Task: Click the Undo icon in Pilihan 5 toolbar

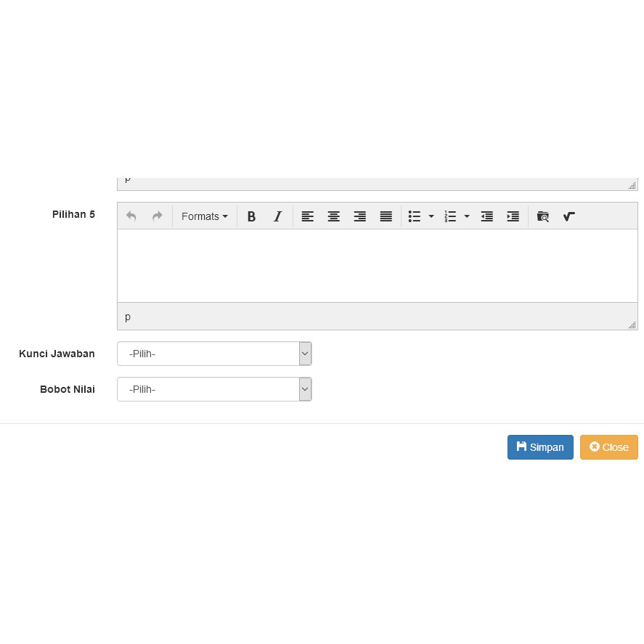Action: point(131,216)
